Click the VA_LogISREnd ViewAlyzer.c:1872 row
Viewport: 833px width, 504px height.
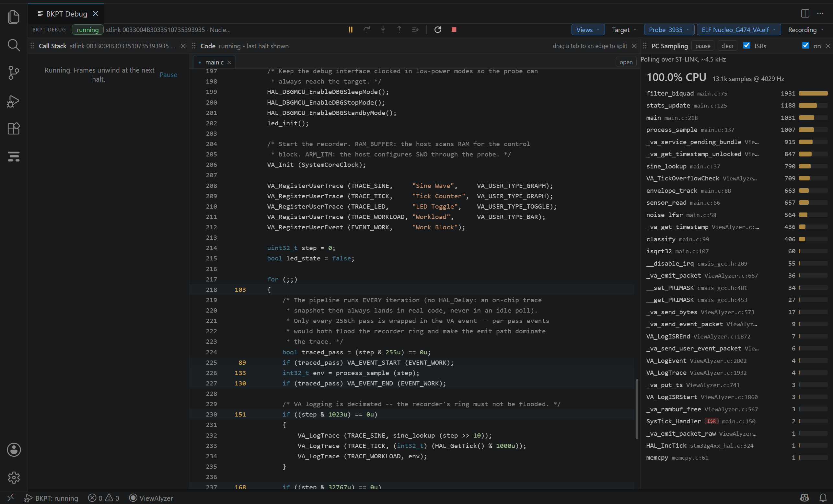736,336
